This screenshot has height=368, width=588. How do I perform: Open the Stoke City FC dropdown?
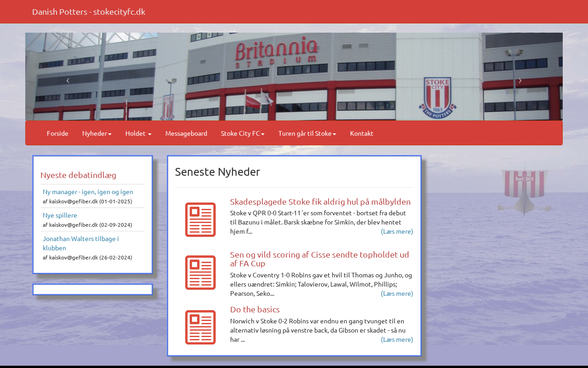click(x=243, y=133)
